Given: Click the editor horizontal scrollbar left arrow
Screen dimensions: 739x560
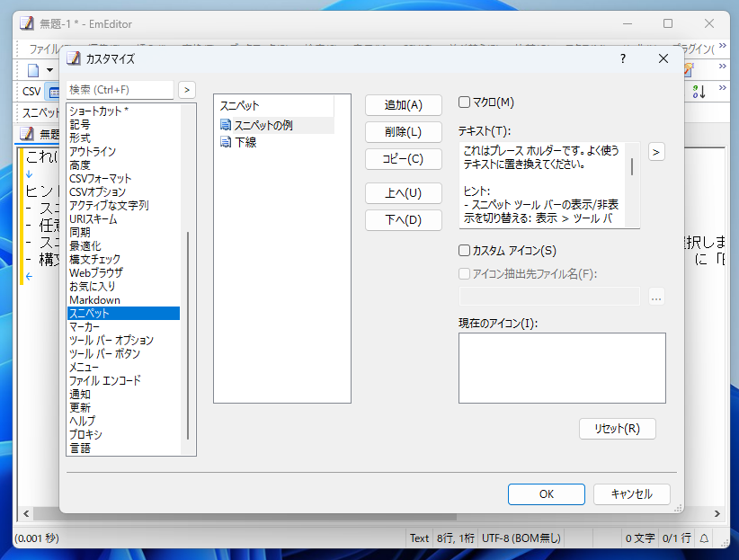Looking at the screenshot, I should [x=26, y=514].
